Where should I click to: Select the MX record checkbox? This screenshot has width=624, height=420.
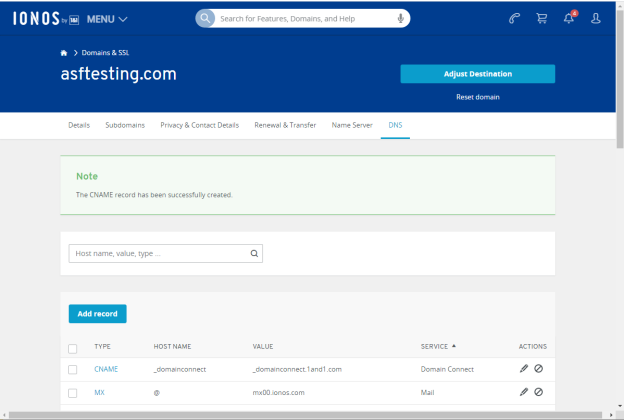point(72,393)
